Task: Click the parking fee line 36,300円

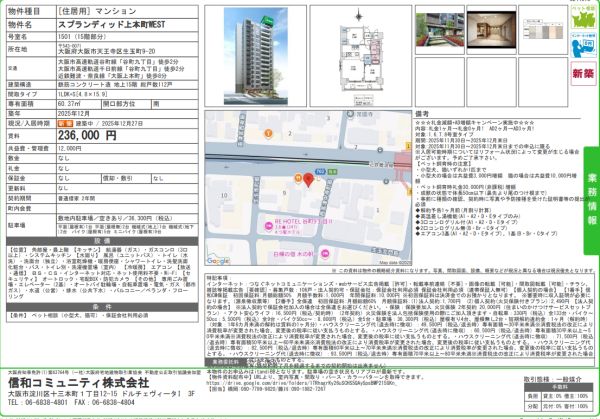Action: click(x=116, y=218)
